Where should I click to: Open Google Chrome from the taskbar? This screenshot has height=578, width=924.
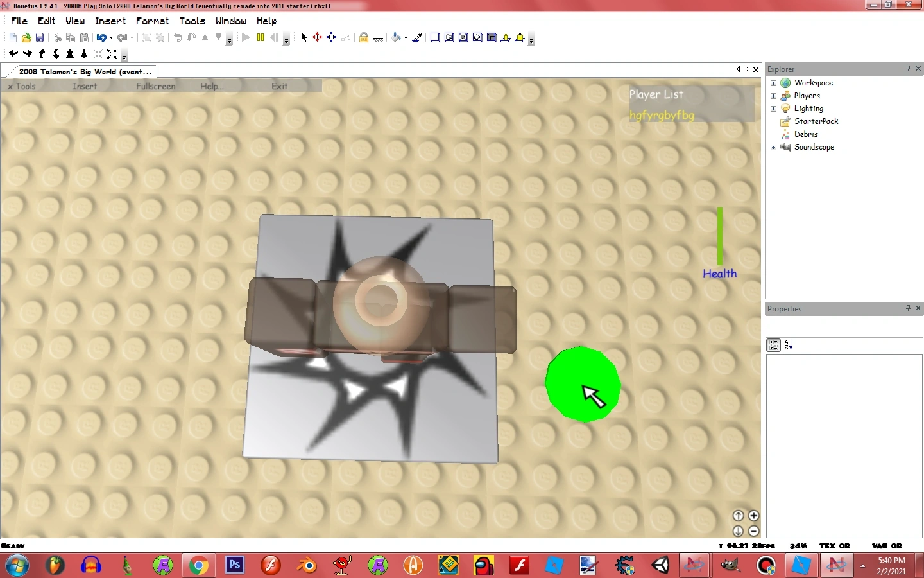(199, 565)
